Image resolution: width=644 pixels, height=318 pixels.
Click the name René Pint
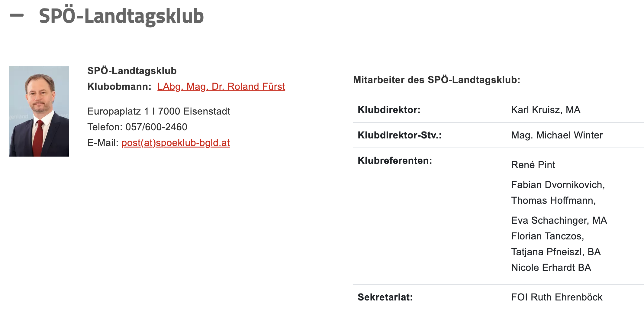click(x=533, y=165)
